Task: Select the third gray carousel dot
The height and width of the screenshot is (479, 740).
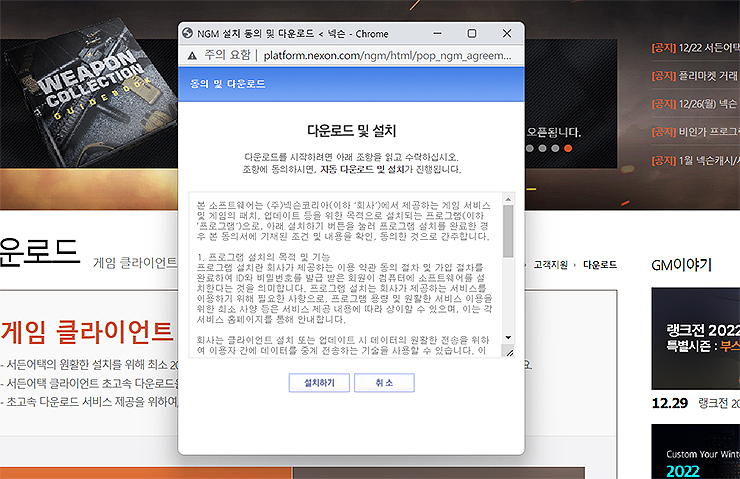Action: click(555, 148)
